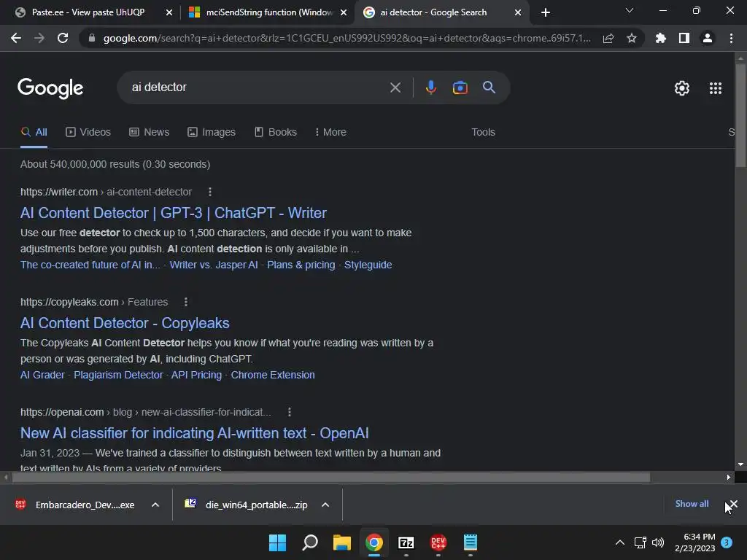Select the ai detector Google Search tab
Image resolution: width=747 pixels, height=560 pixels.
pyautogui.click(x=433, y=12)
